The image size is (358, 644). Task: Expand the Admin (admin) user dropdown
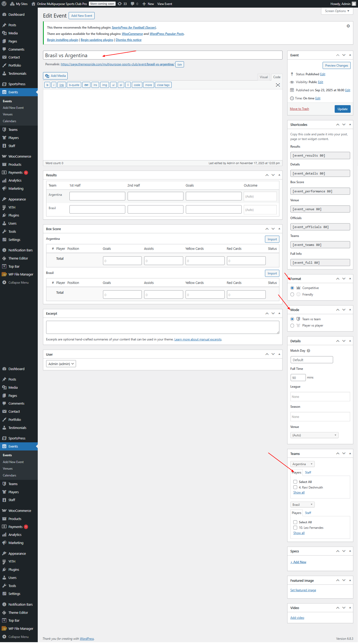[61, 364]
